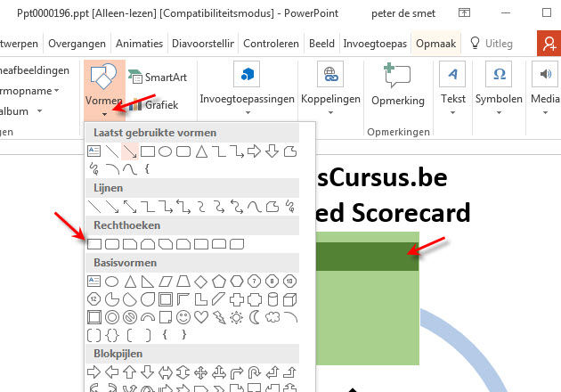This screenshot has height=392, width=561.
Task: Select the left brace in recent shapes
Action: pos(147,169)
